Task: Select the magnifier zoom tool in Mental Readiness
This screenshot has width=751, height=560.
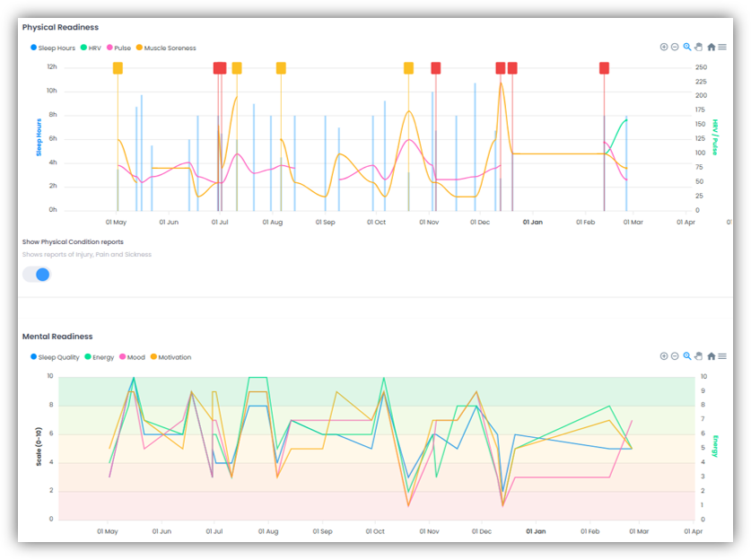Action: click(x=687, y=356)
